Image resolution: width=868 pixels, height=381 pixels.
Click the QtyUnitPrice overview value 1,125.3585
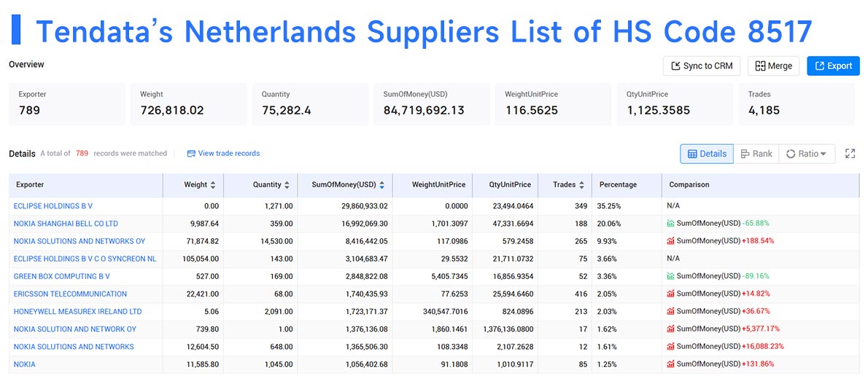tap(658, 110)
